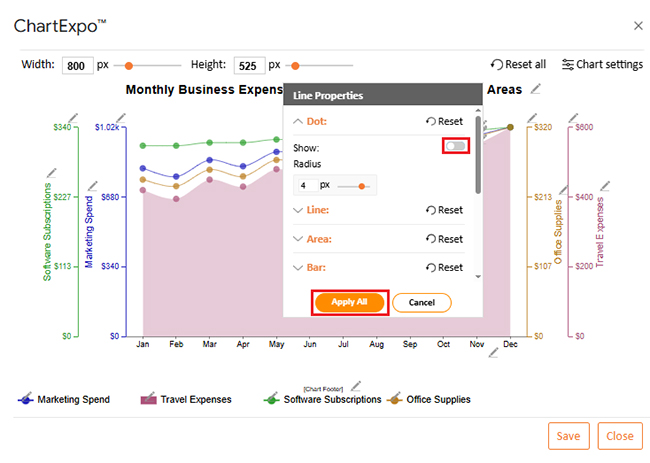Save the chart

(x=568, y=436)
